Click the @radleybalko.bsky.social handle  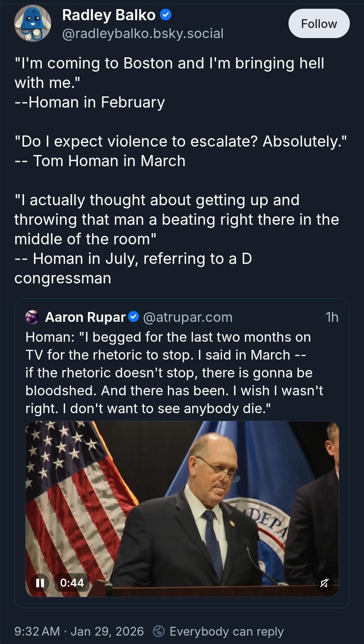[x=143, y=33]
